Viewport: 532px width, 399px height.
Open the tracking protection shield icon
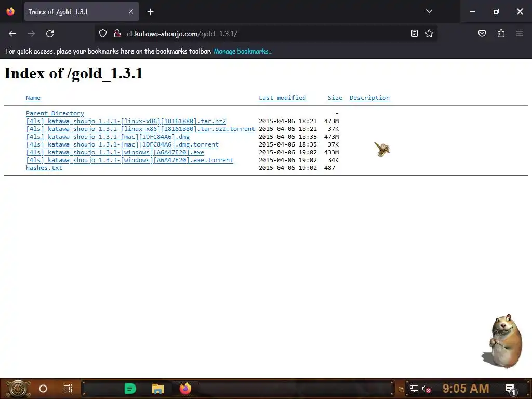click(103, 33)
